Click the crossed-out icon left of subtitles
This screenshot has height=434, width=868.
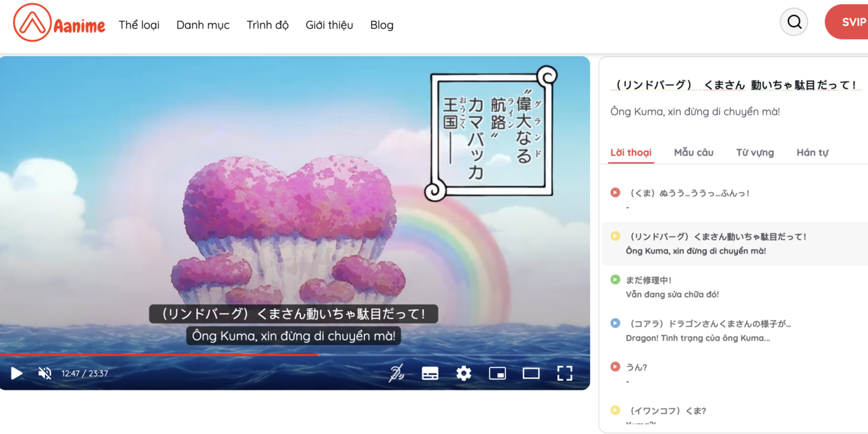tap(396, 374)
